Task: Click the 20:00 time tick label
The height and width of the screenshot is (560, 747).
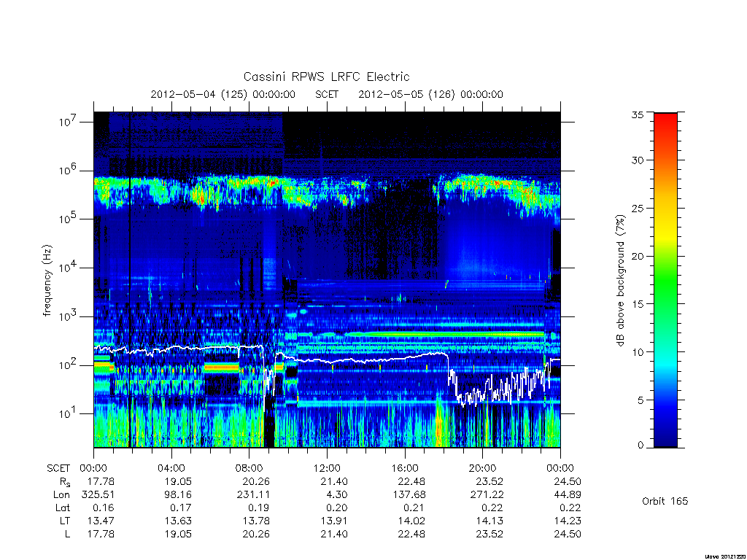Action: [x=483, y=468]
